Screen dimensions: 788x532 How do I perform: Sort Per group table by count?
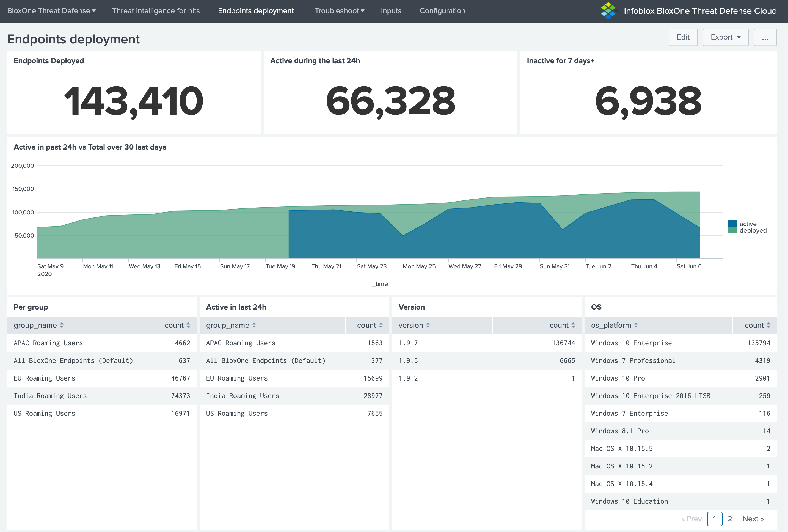coord(177,325)
